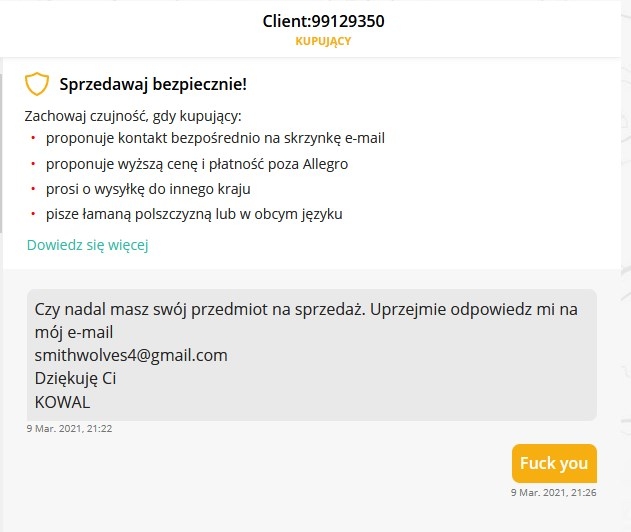
Task: Click the red bullet before "prosi o wysyłkę"
Action: tap(33, 189)
